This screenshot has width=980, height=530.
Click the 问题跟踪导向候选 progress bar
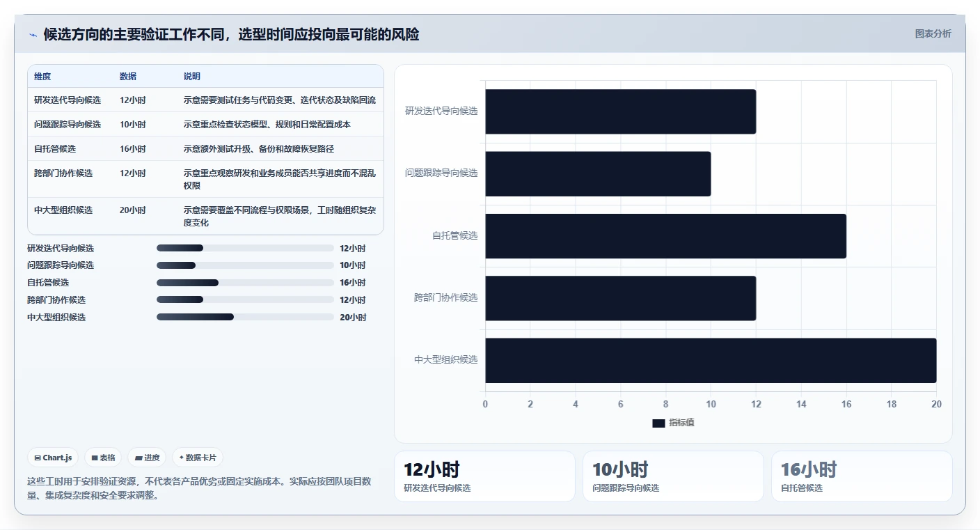[245, 265]
